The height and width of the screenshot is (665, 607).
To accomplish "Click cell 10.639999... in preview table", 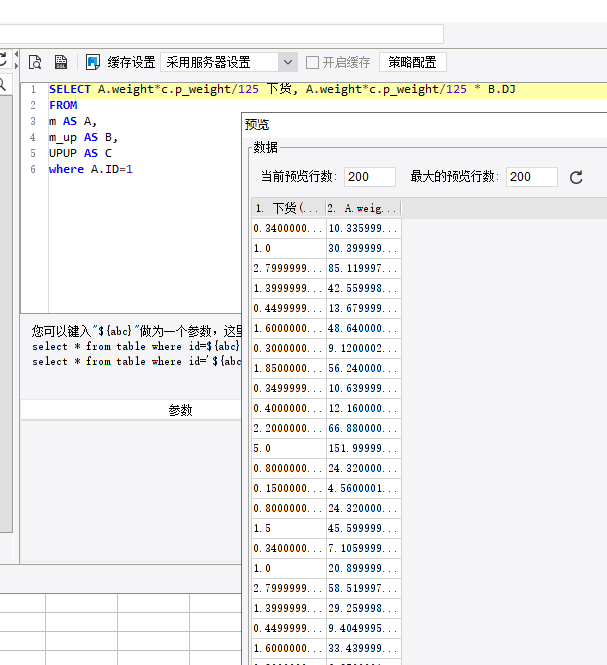I will point(364,388).
